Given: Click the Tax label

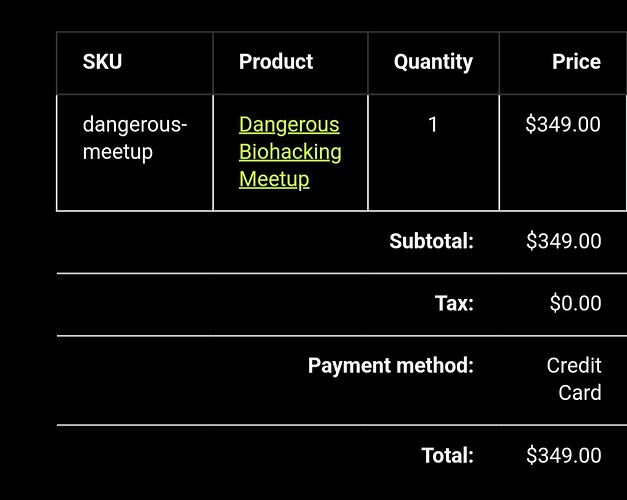Looking at the screenshot, I should click(454, 303).
